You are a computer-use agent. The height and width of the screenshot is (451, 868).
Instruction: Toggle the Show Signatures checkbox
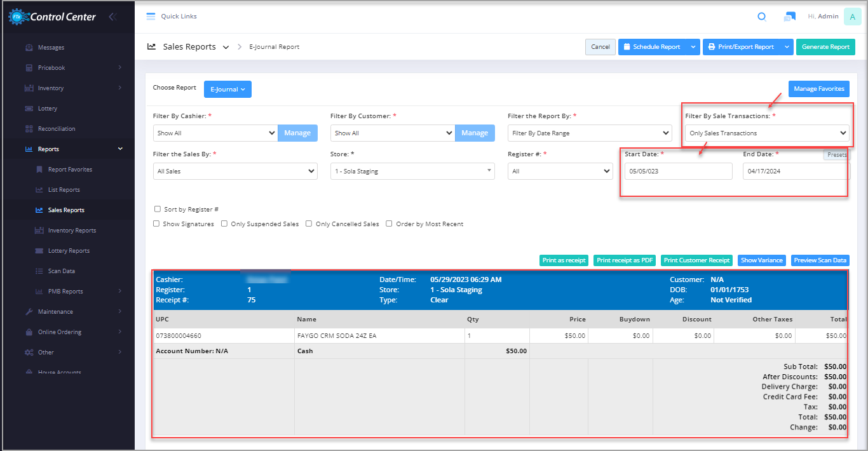(x=157, y=224)
